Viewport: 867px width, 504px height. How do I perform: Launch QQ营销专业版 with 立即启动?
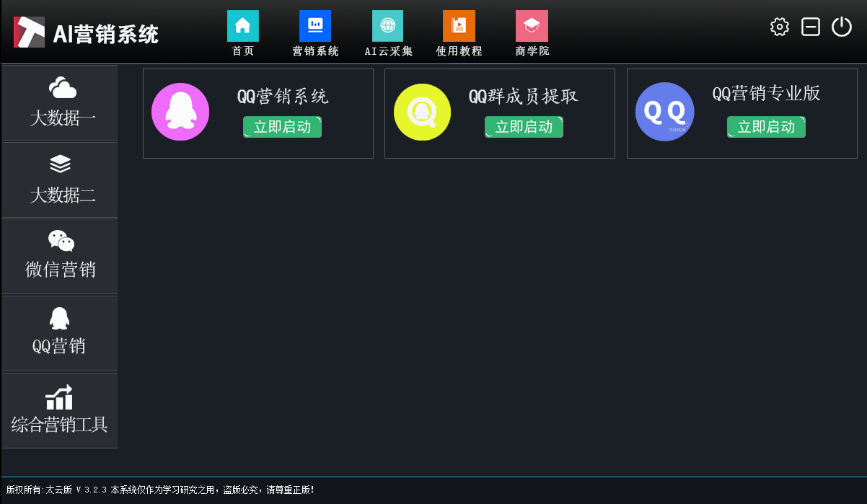[766, 127]
